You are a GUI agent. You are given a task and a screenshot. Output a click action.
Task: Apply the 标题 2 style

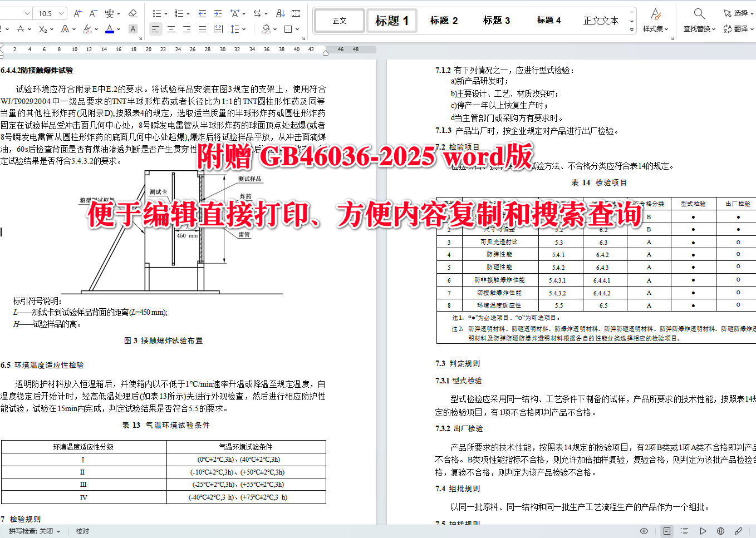(444, 20)
